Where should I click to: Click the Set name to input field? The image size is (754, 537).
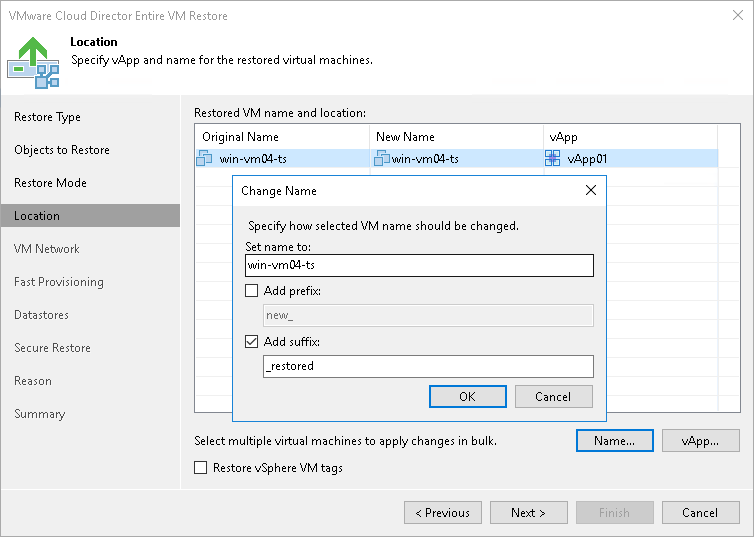click(419, 265)
